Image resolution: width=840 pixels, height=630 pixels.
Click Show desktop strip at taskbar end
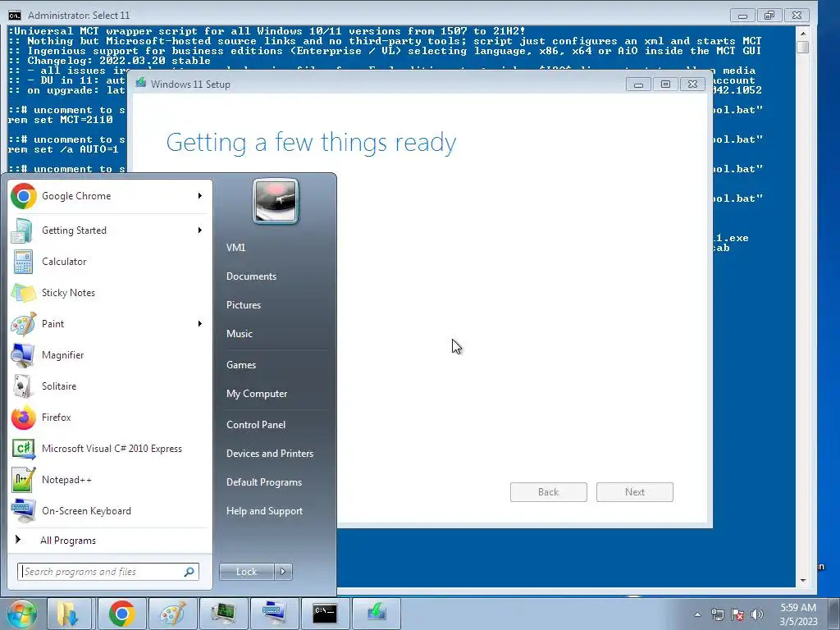(834, 614)
